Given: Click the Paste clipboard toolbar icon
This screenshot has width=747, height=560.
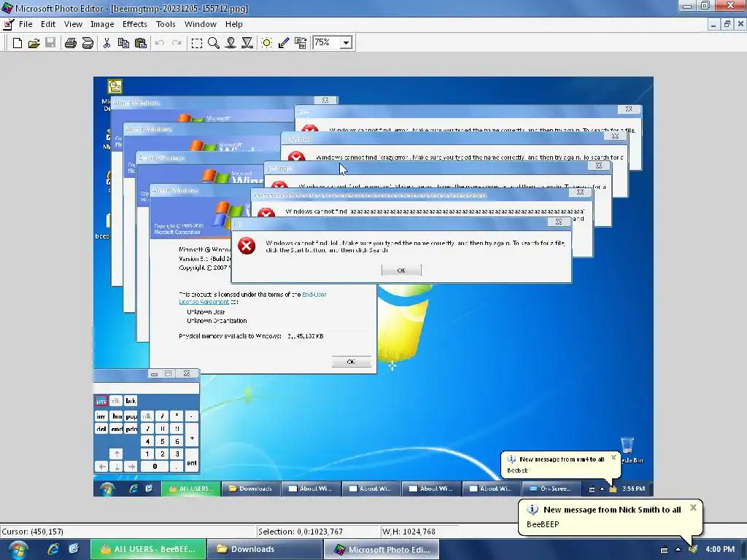Looking at the screenshot, I should (x=141, y=43).
